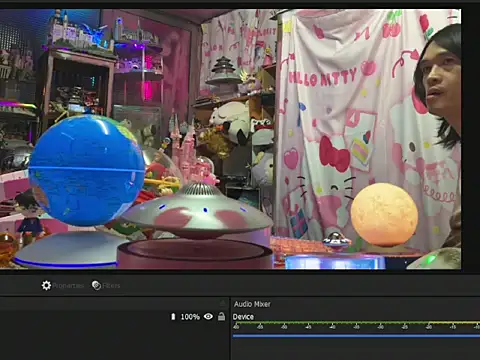Click the video preview canvas
Viewport: 480px width, 360px height.
230,139
